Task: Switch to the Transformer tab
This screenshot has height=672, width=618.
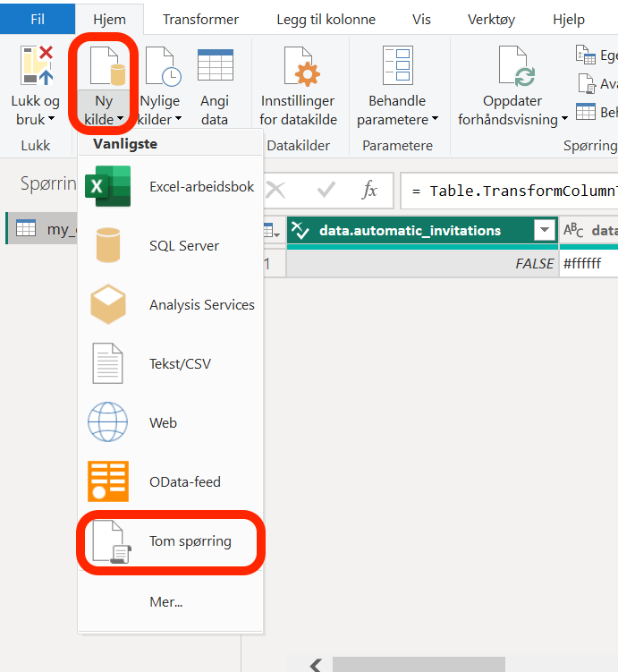Action: click(x=200, y=20)
